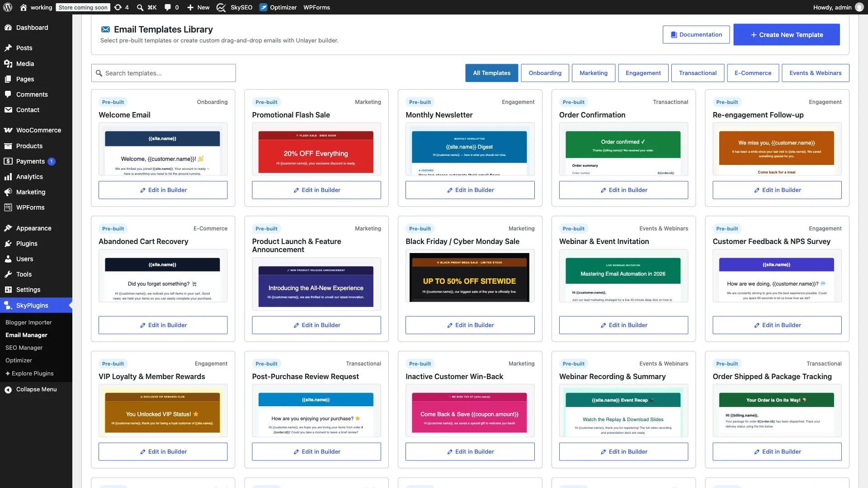
Task: Click the Collapse Menu arrow icon
Action: (x=8, y=389)
